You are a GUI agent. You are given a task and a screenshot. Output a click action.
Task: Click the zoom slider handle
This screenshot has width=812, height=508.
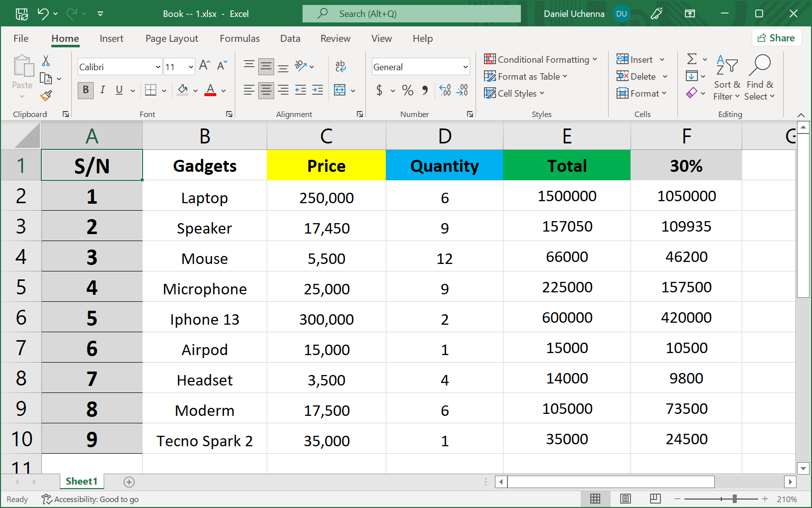click(x=734, y=499)
